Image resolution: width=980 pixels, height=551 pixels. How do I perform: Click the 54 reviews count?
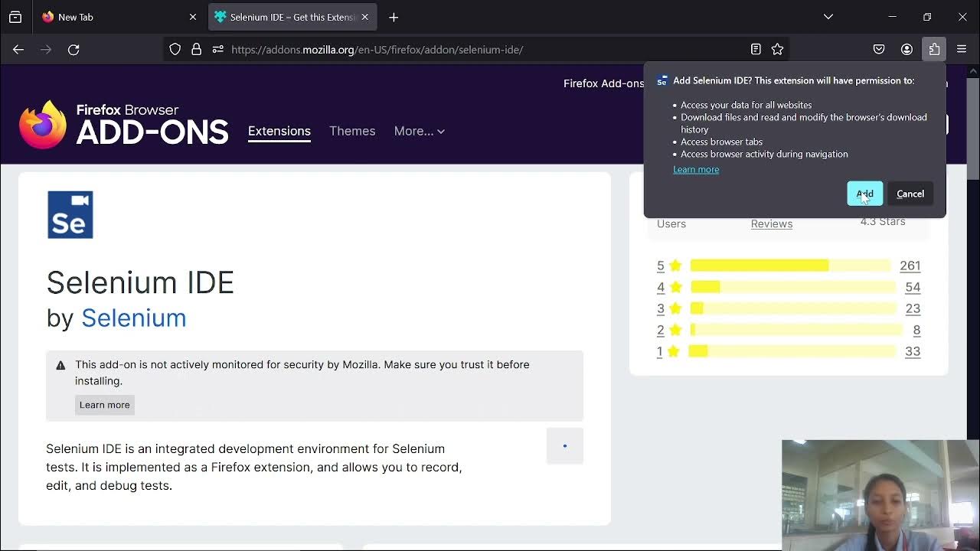point(913,287)
